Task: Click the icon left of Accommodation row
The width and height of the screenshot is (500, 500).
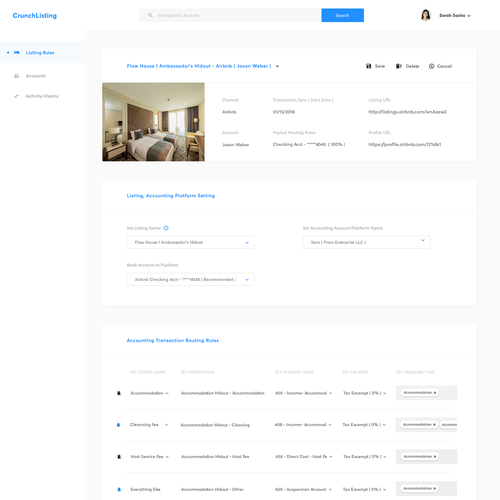Action: (x=119, y=393)
